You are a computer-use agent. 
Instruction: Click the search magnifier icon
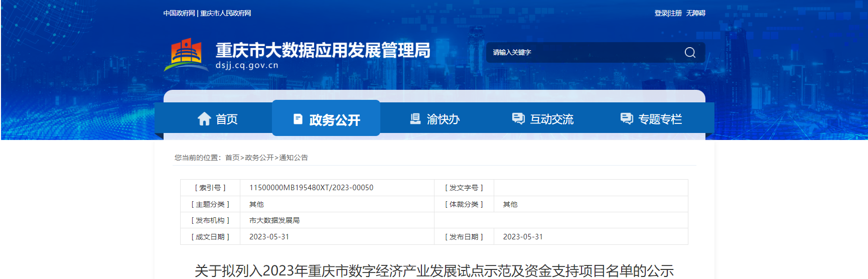click(x=690, y=53)
